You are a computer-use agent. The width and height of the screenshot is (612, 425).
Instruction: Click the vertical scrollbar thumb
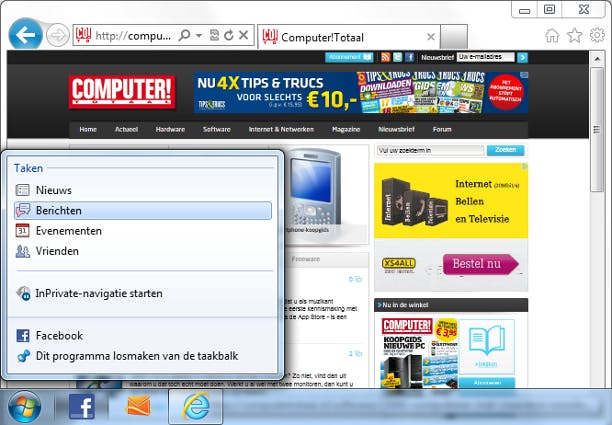pos(597,130)
